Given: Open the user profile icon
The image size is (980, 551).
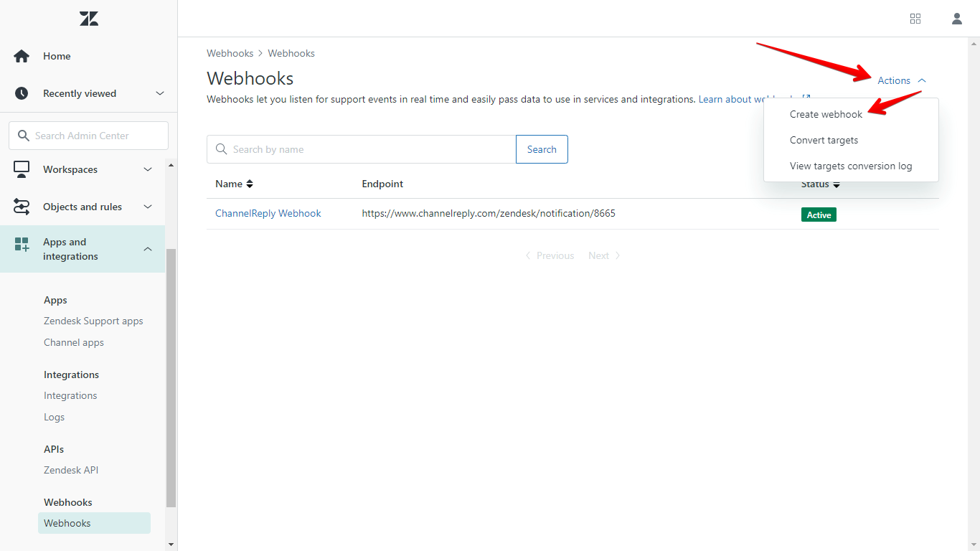Looking at the screenshot, I should (956, 19).
